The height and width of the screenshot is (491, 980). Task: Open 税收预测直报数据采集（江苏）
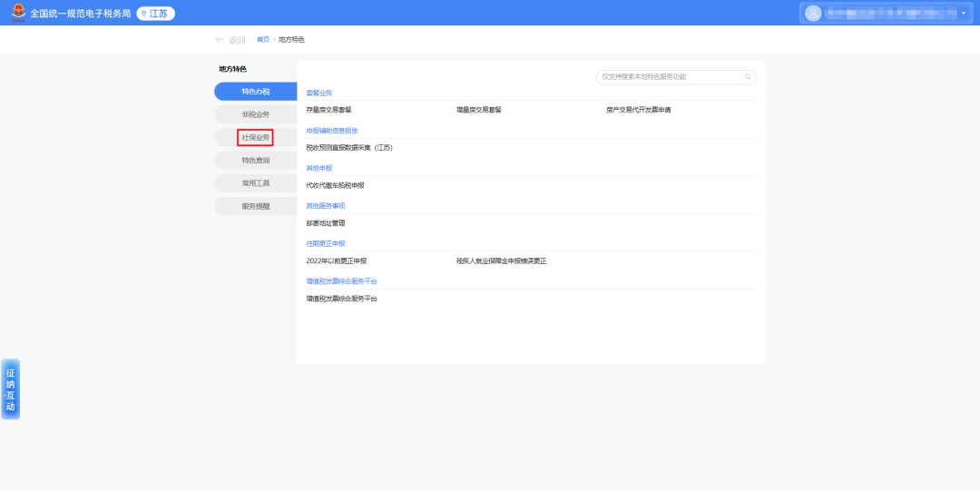pyautogui.click(x=349, y=148)
